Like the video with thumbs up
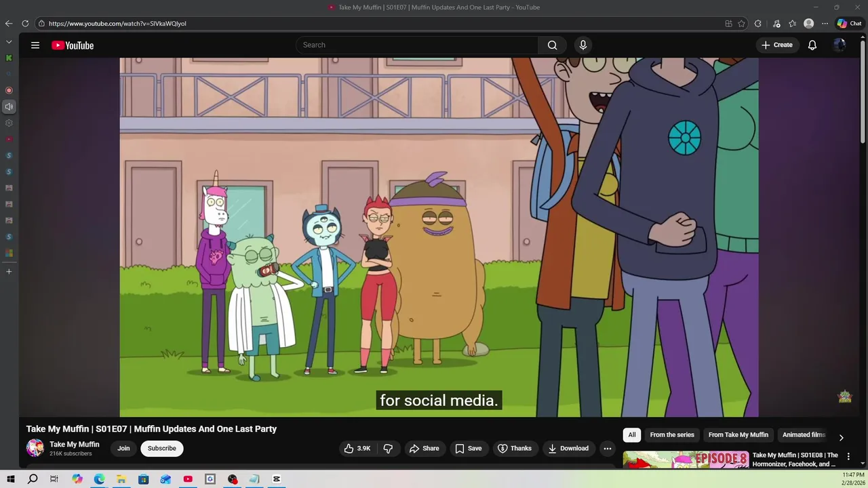The height and width of the screenshot is (488, 868). click(357, 448)
